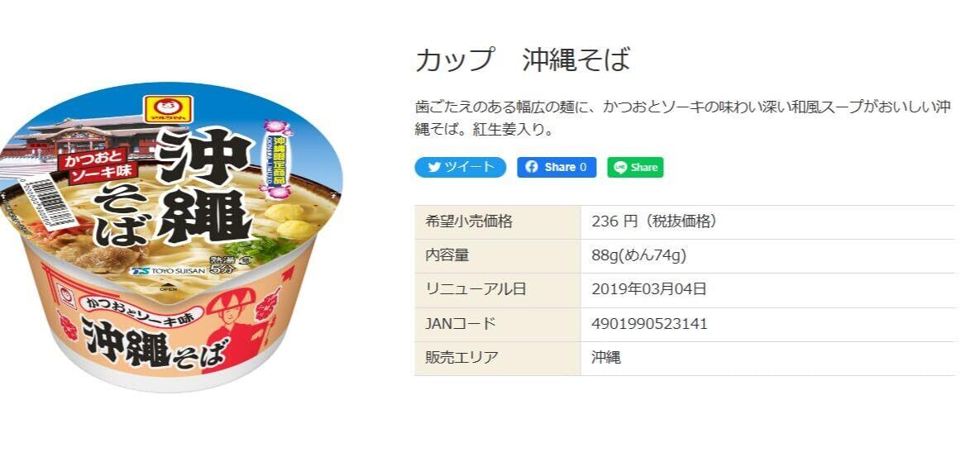Click the green LINE logo icon
Screen dimensions: 980x476
coord(620,168)
